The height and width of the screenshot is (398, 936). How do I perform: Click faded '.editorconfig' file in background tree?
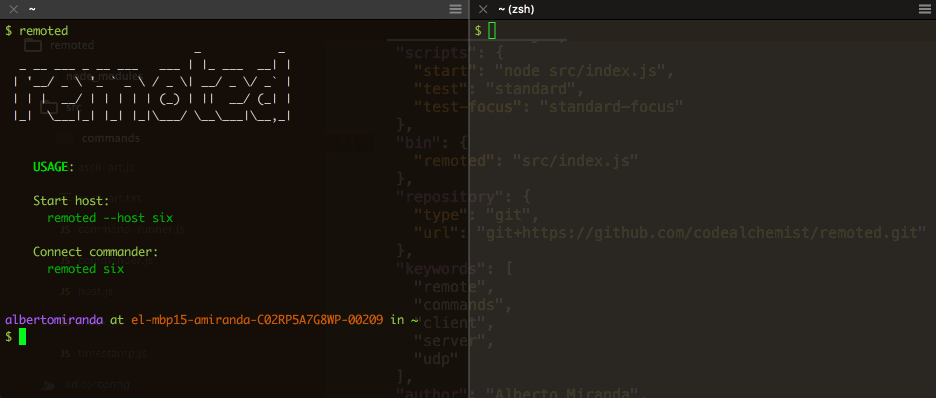point(97,384)
